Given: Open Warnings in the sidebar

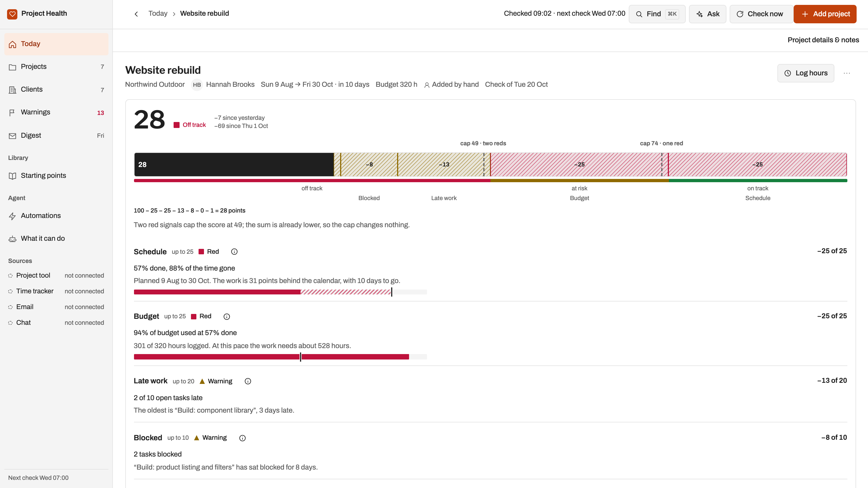Looking at the screenshot, I should pos(56,113).
